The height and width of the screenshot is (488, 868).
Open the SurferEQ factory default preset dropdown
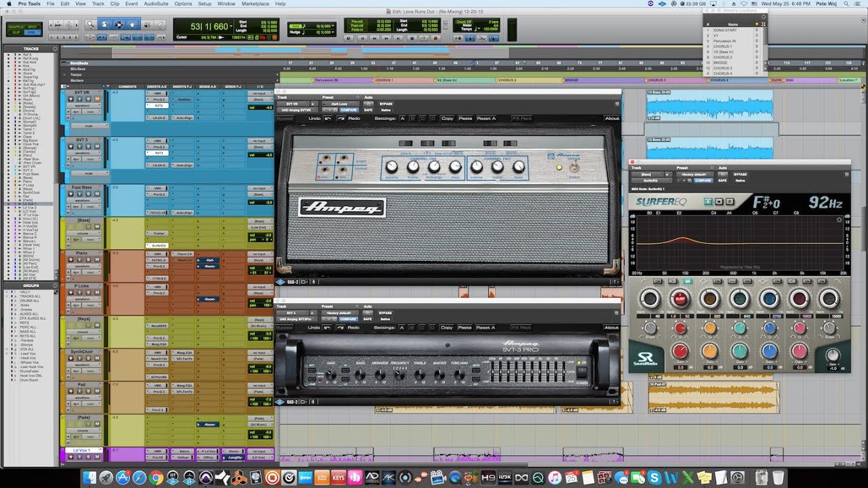point(694,174)
